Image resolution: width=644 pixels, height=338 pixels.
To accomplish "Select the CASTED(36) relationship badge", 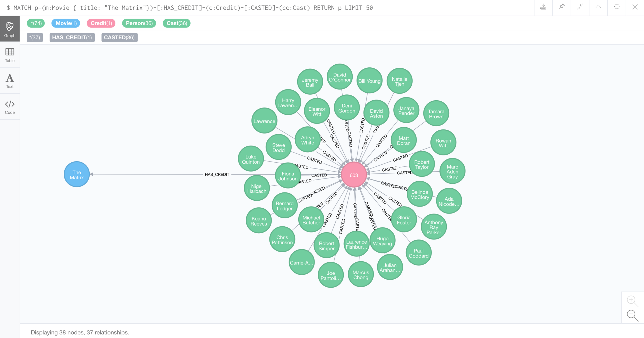I will click(119, 38).
